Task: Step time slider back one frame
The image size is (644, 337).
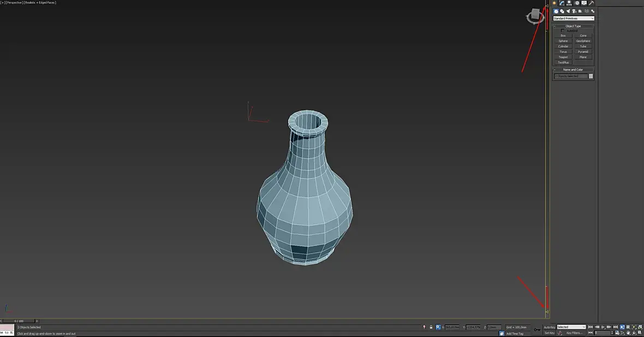Action: click(2, 321)
